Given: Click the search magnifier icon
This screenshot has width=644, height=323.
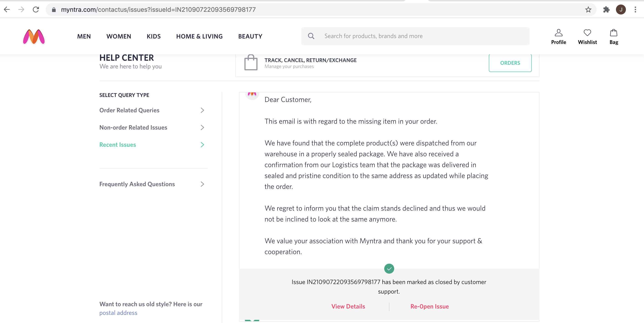Looking at the screenshot, I should [311, 36].
